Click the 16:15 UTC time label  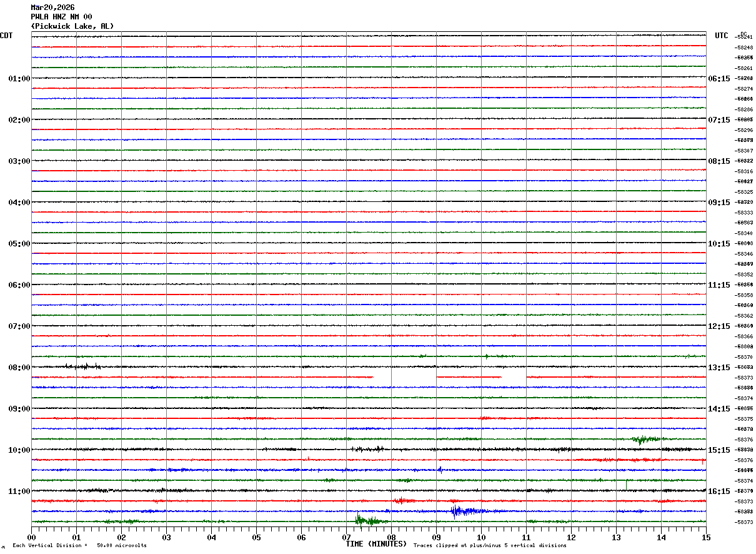(719, 491)
